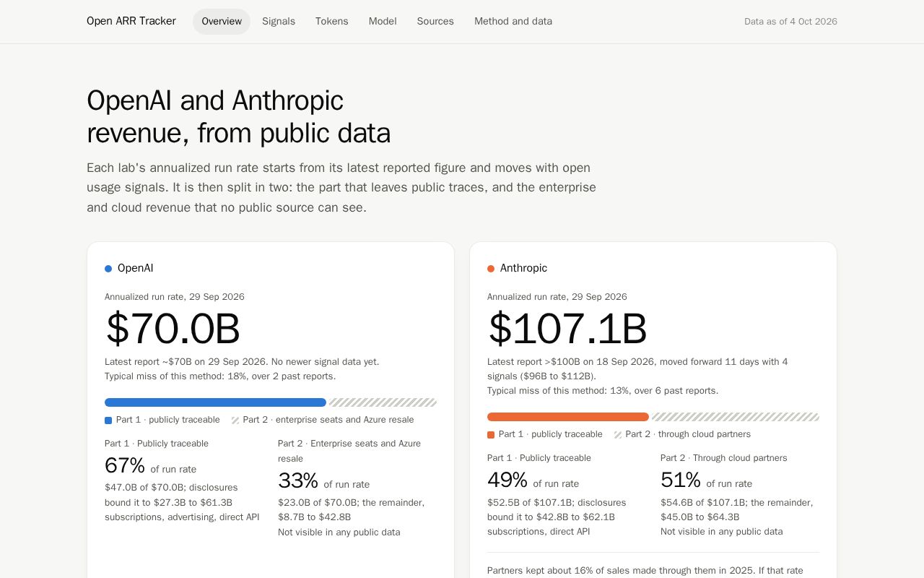Open the Method and data tab
The width and height of the screenshot is (924, 578).
(513, 22)
